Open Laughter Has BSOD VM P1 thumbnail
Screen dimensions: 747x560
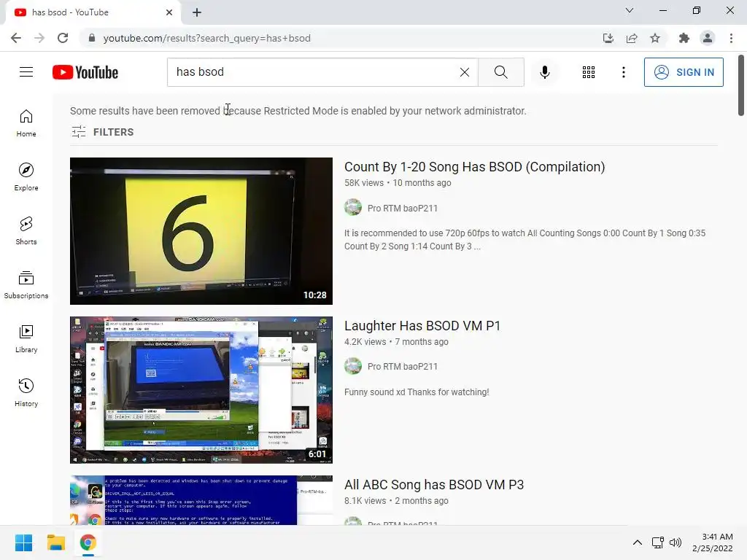click(201, 390)
